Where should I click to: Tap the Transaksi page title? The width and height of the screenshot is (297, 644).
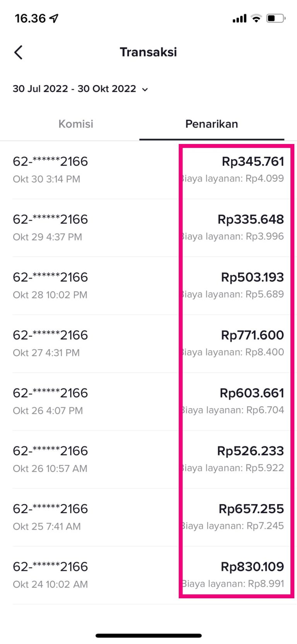click(148, 52)
